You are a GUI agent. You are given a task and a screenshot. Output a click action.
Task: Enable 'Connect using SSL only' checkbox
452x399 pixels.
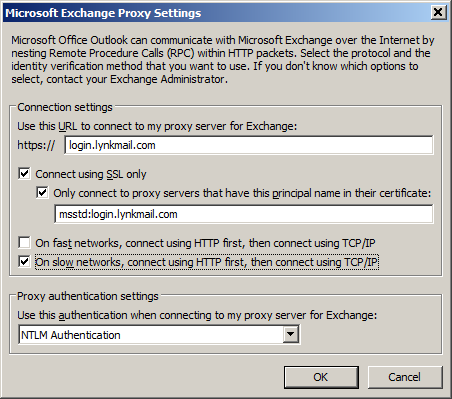pyautogui.click(x=24, y=174)
